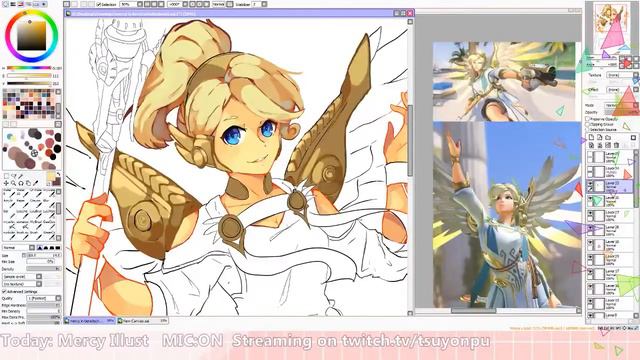Enable Preserve Opacity checkbox
The image size is (640, 360).
588,119
